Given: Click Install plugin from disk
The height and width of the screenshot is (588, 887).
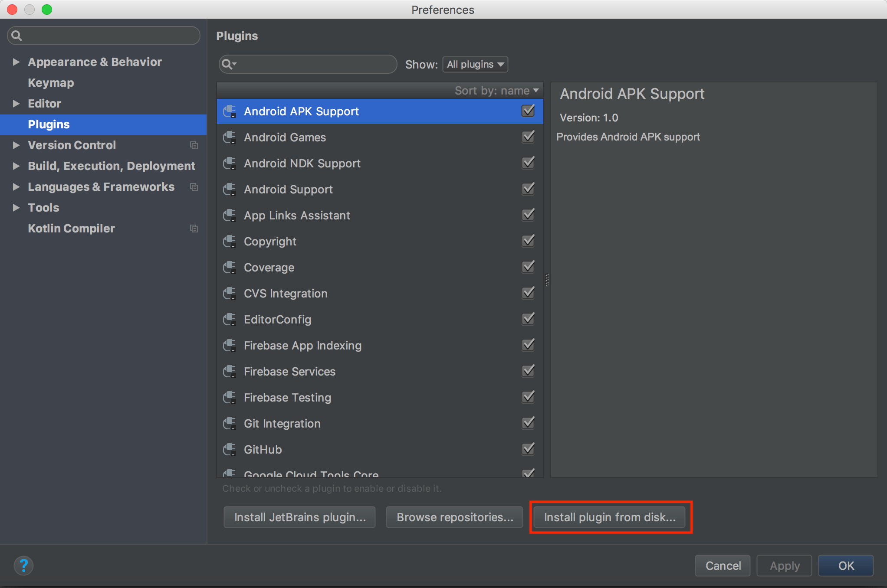Looking at the screenshot, I should [610, 517].
